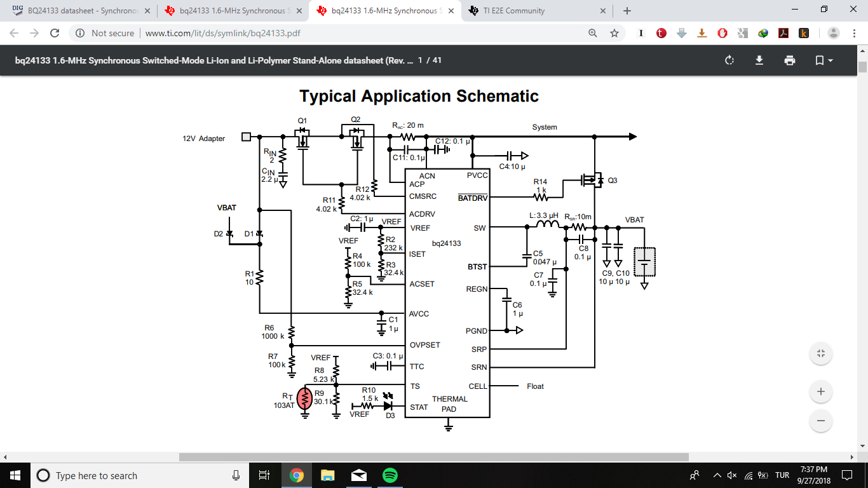Switch to BQ24133 datasheet tab
The image size is (868, 488).
tap(81, 11)
